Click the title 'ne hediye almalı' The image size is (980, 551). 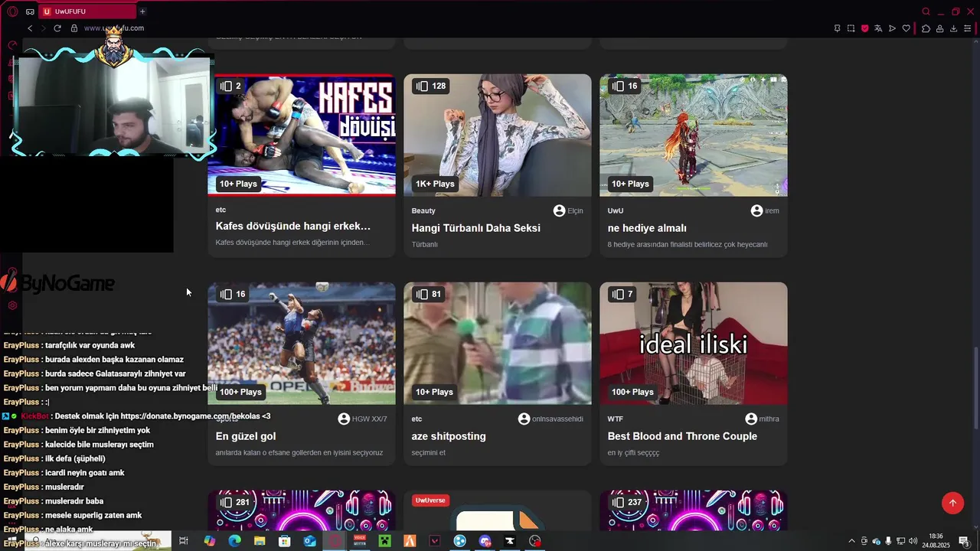click(647, 228)
